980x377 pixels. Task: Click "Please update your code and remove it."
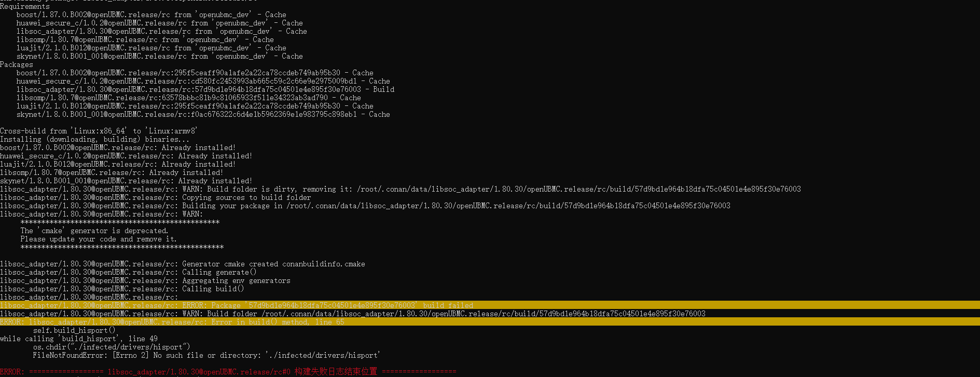(99, 239)
